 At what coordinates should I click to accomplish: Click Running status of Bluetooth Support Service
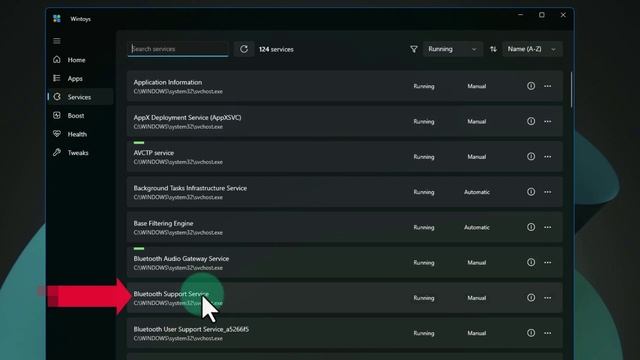(x=424, y=298)
